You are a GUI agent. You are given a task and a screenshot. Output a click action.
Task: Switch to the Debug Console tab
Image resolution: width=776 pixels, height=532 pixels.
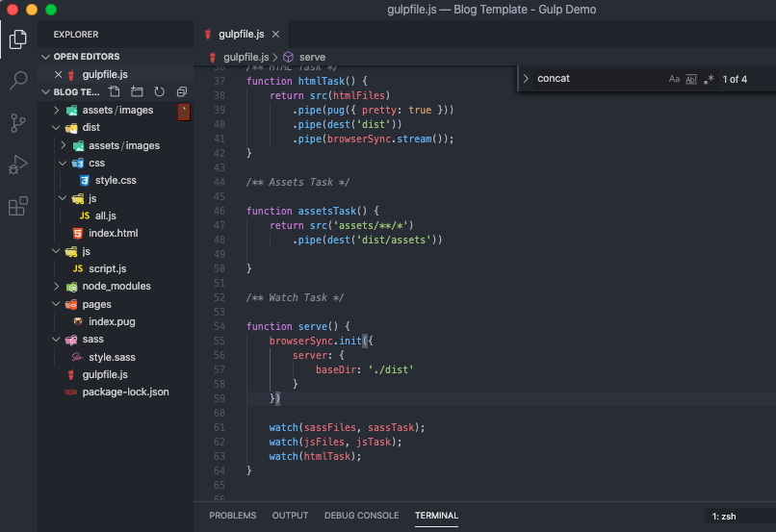pos(361,516)
